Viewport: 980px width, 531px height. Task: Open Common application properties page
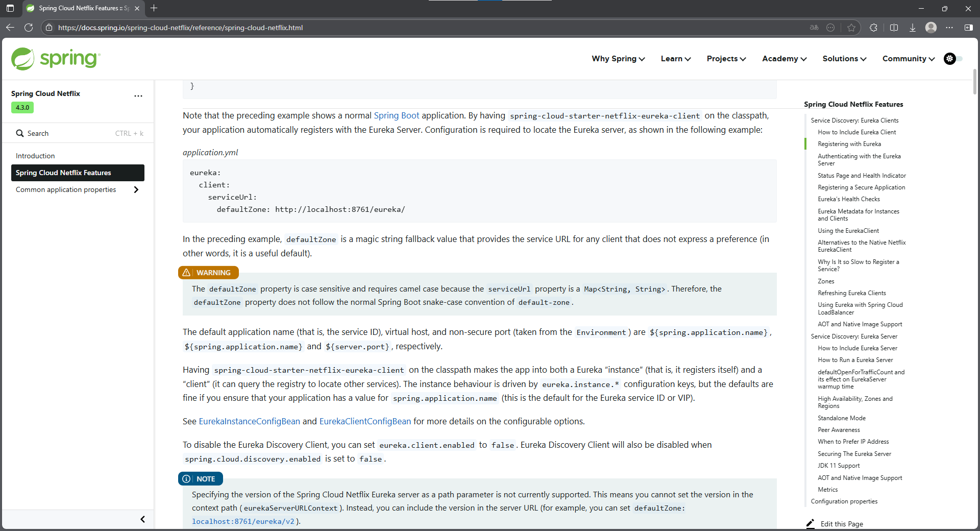(x=66, y=189)
